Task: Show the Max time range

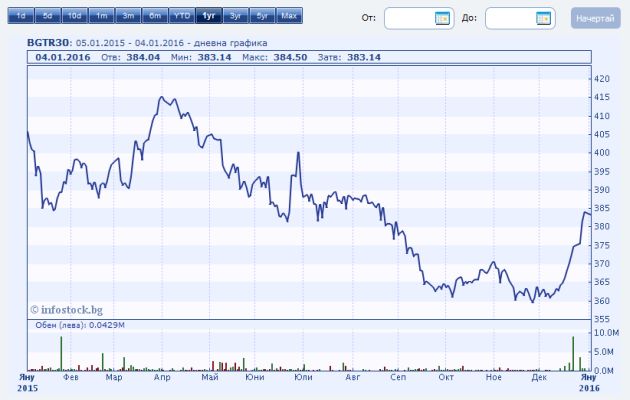Action: (x=288, y=17)
